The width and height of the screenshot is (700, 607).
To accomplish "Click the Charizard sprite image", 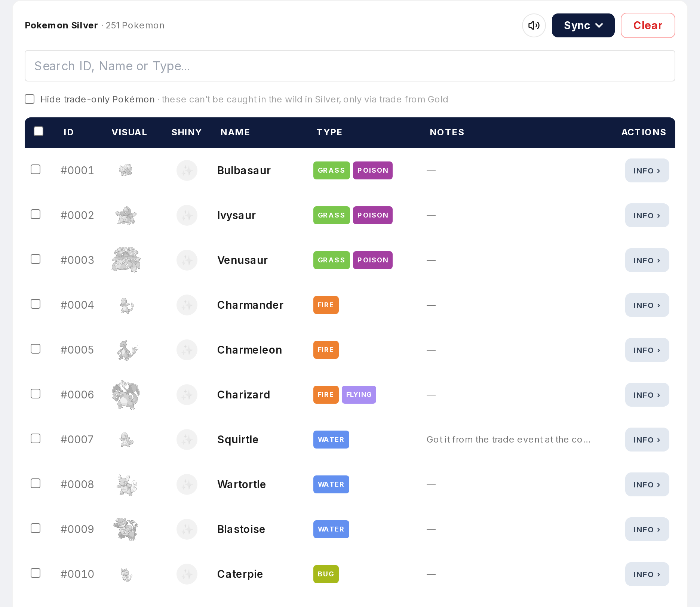I will click(x=126, y=395).
